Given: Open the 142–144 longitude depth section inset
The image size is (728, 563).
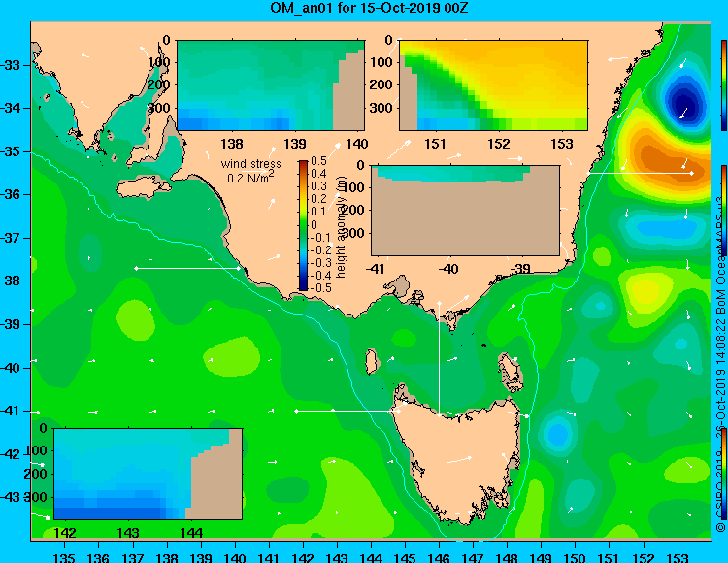Looking at the screenshot, I should (149, 474).
